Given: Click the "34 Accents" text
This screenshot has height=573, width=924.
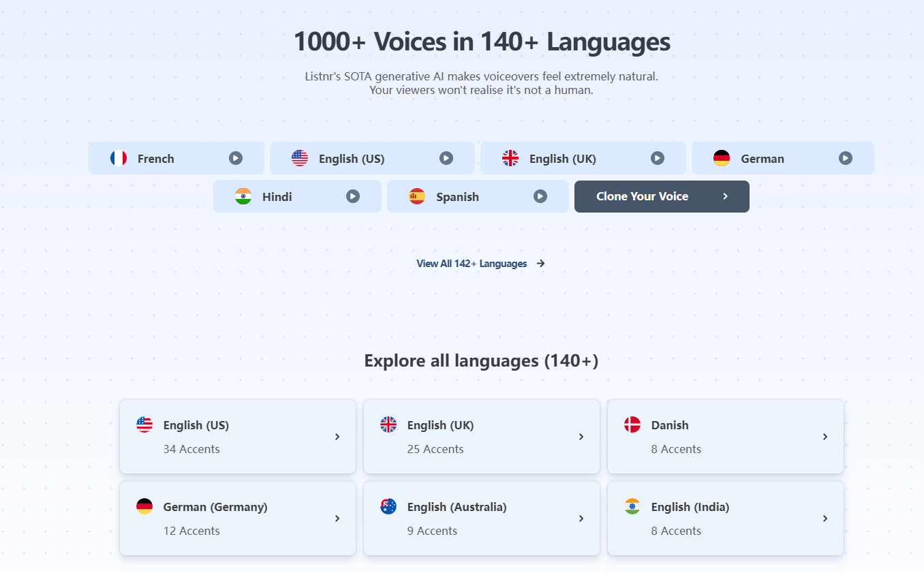Looking at the screenshot, I should coord(191,449).
